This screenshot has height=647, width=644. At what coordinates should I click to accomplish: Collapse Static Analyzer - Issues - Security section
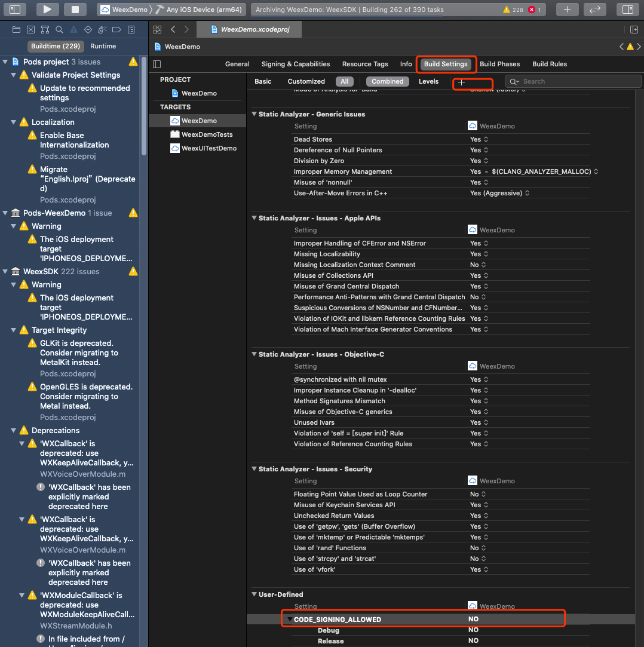[254, 469]
